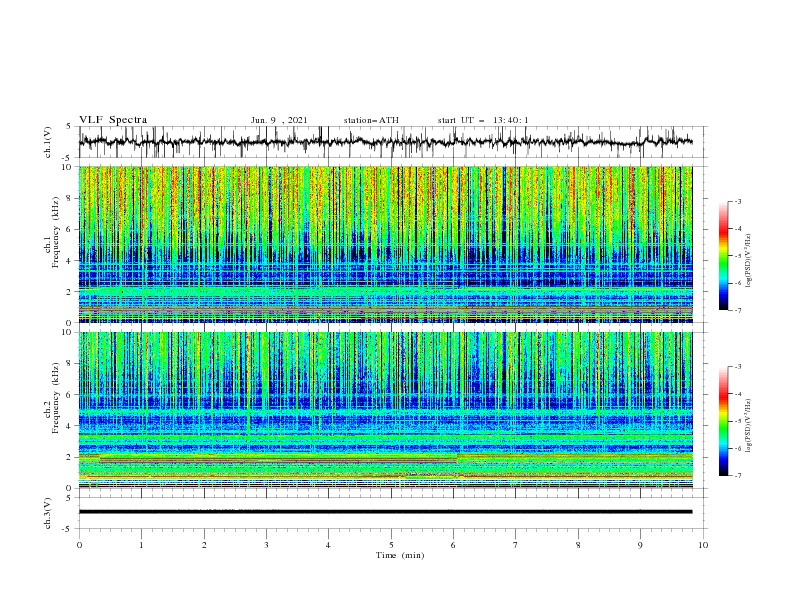The width and height of the screenshot is (792, 612).
Task: Click the "ch.1(V)" waveform axis label
Action: pyautogui.click(x=48, y=142)
